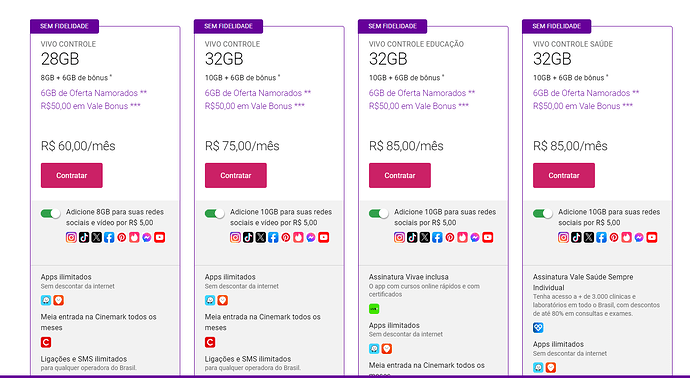Click Contratar for the R$ 60,00 plan
The image size is (690, 378).
click(72, 176)
